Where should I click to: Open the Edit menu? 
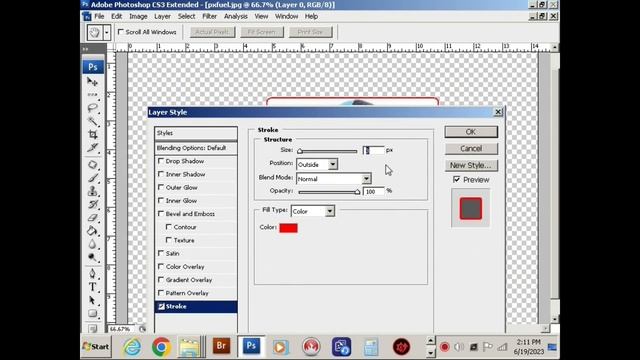point(116,16)
